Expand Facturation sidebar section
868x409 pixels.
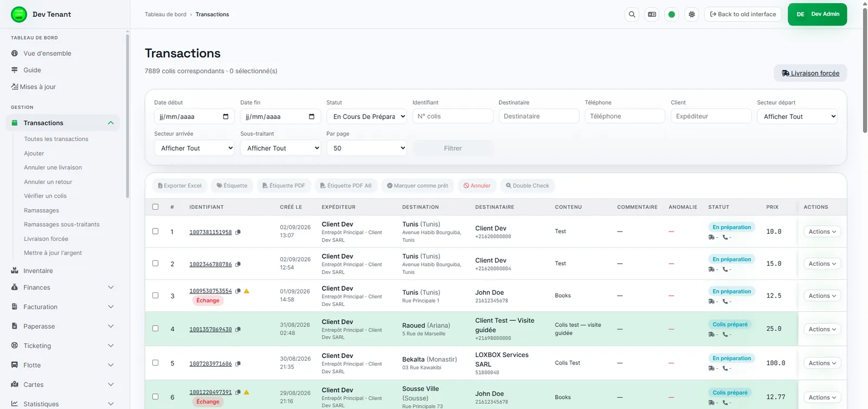111,307
